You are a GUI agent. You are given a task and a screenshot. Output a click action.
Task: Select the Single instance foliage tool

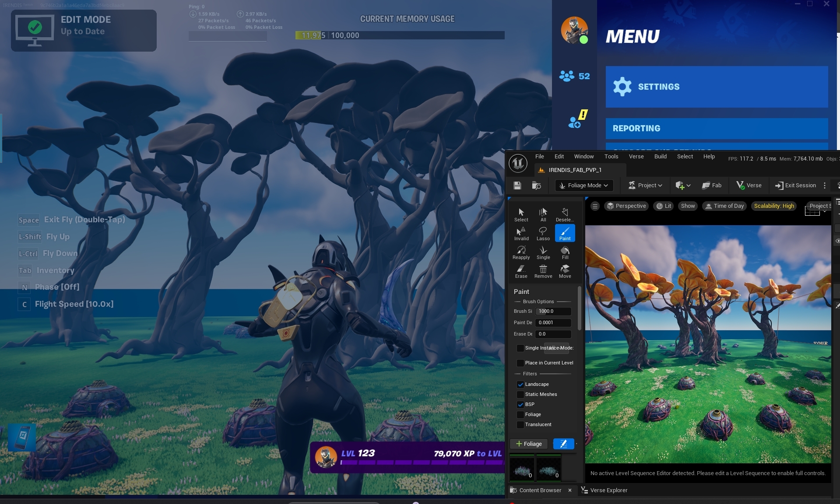coord(543,252)
